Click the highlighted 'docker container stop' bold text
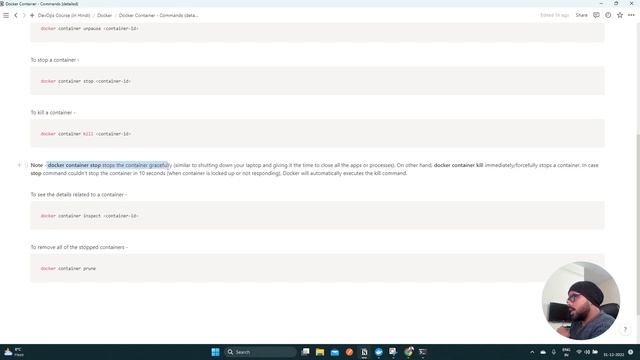This screenshot has width=640, height=360. click(74, 165)
